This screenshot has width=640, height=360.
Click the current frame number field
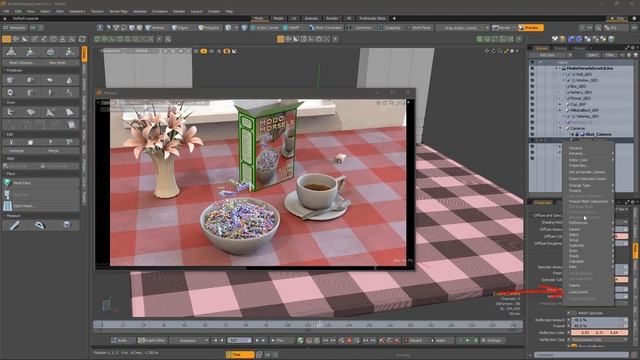point(239,340)
